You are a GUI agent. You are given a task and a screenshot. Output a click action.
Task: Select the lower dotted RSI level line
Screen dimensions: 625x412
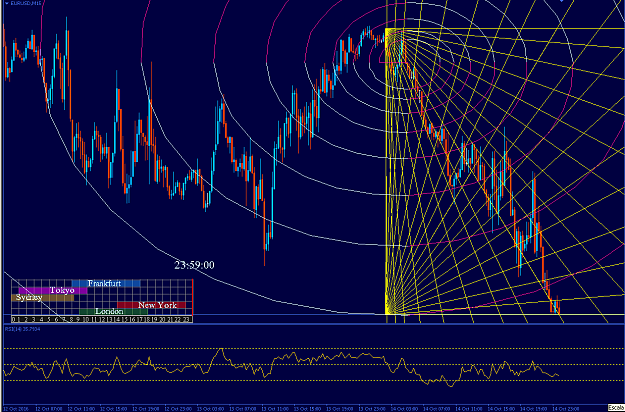coord(312,381)
